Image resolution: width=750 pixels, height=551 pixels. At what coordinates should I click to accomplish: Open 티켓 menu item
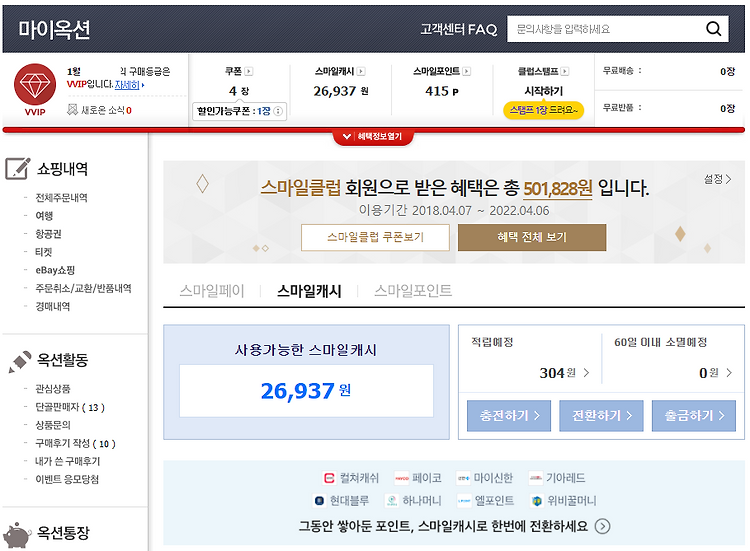[44, 252]
